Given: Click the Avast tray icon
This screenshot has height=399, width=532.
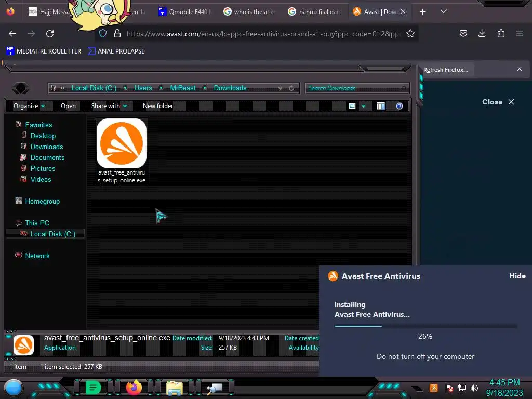Looking at the screenshot, I should coord(434,388).
